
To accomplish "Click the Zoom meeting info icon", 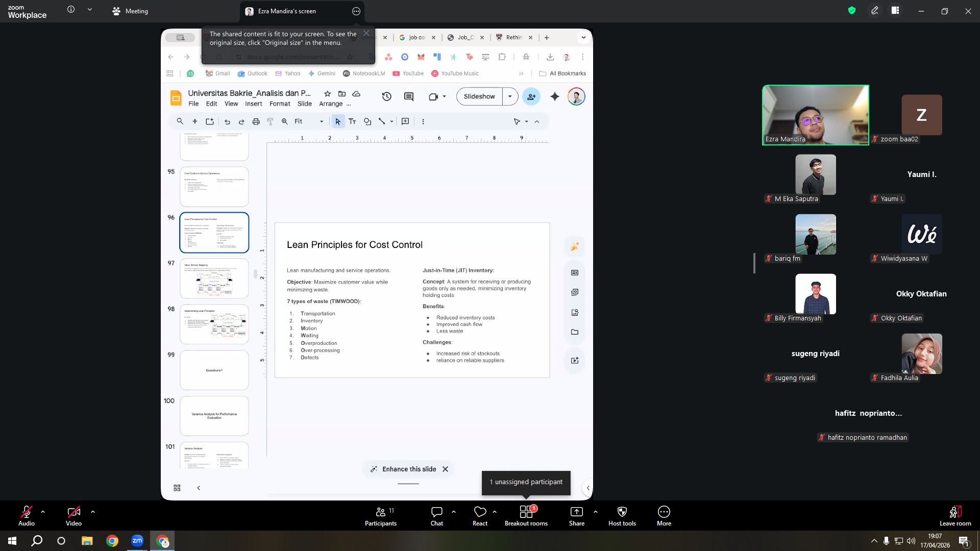I will point(71,9).
